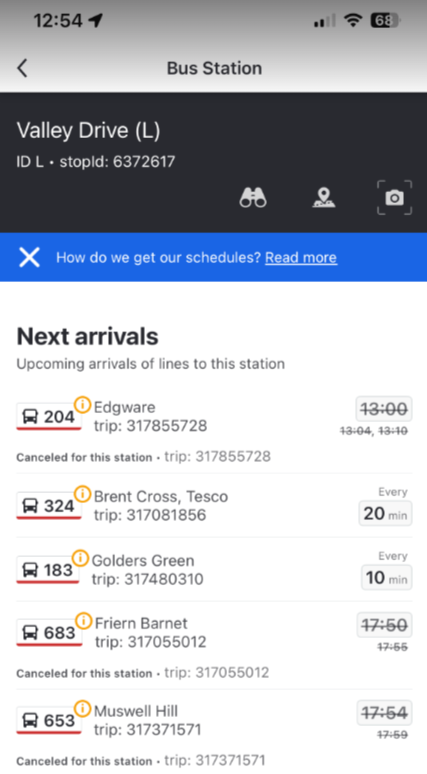
Task: Tap info alert icon on line 683
Action: [x=83, y=620]
